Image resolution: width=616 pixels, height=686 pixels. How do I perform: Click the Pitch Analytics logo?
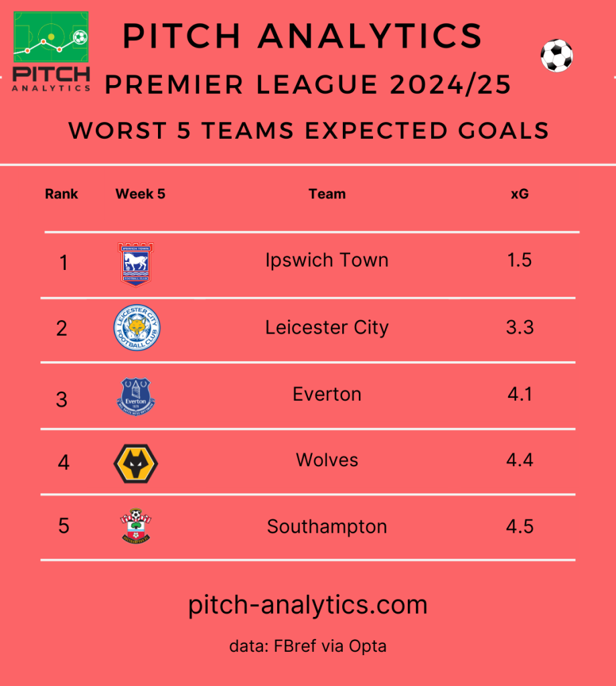point(51,52)
